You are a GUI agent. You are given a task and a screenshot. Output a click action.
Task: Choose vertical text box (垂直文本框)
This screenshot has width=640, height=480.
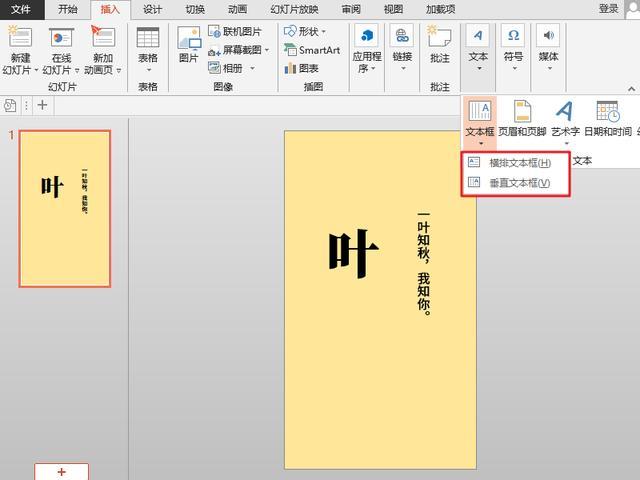[x=518, y=183]
